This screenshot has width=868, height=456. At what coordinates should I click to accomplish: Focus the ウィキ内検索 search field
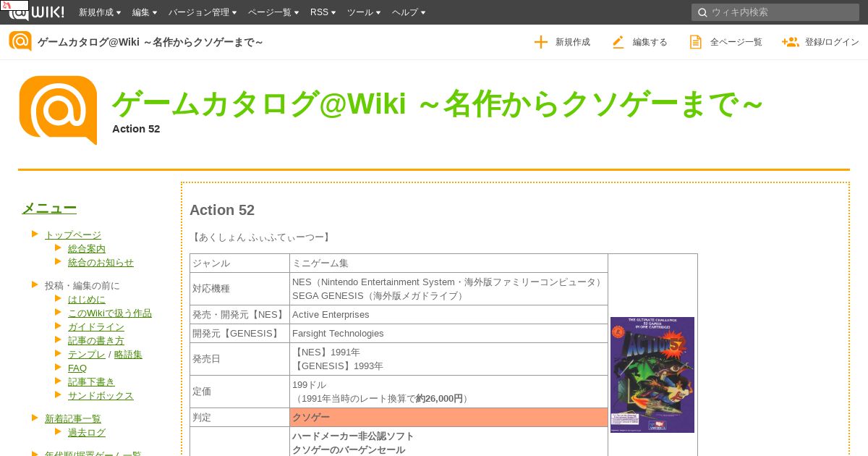(x=775, y=12)
